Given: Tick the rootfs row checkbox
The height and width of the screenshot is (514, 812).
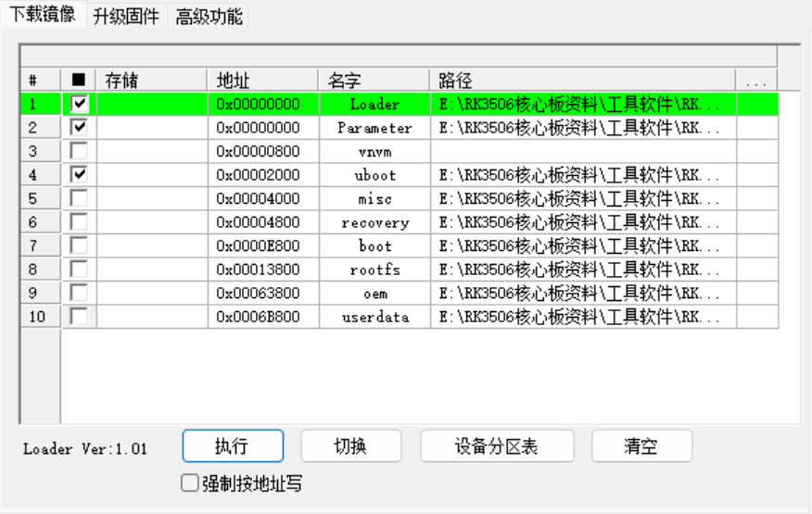Looking at the screenshot, I should click(x=80, y=270).
